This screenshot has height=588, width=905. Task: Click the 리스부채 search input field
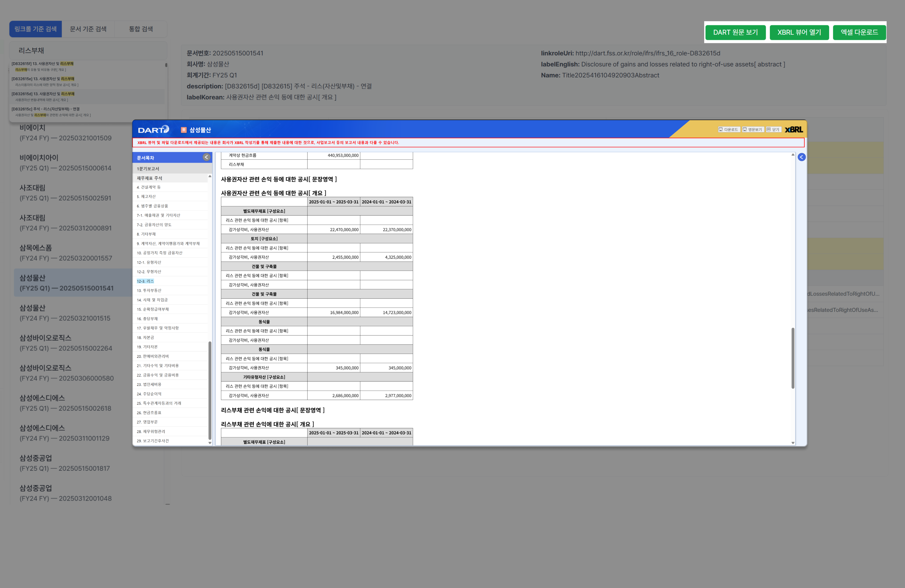coord(88,51)
